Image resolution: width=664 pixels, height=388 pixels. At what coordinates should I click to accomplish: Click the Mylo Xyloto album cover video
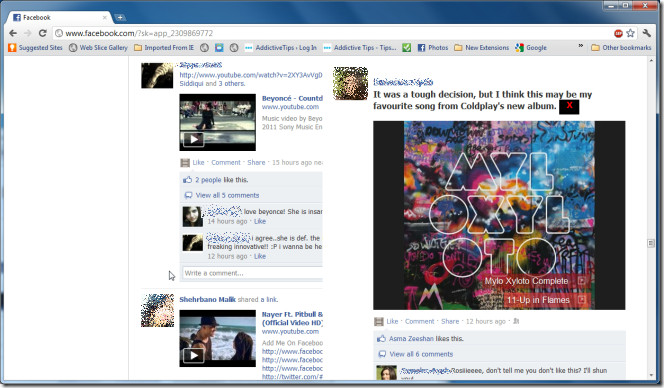tap(499, 215)
